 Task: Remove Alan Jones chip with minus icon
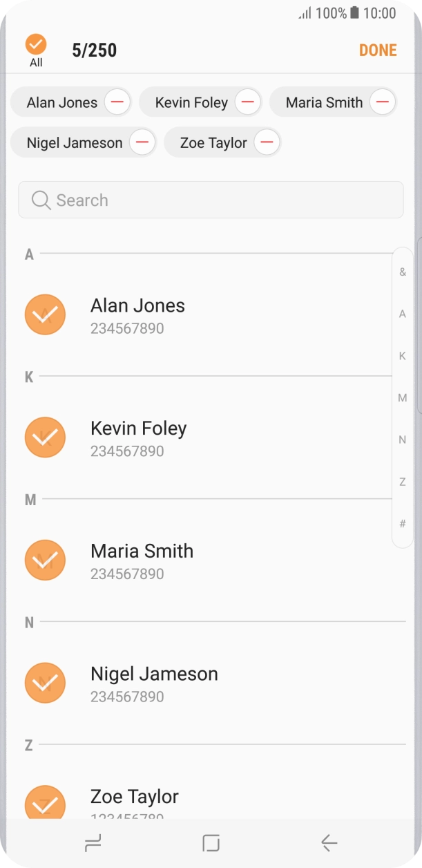click(117, 102)
